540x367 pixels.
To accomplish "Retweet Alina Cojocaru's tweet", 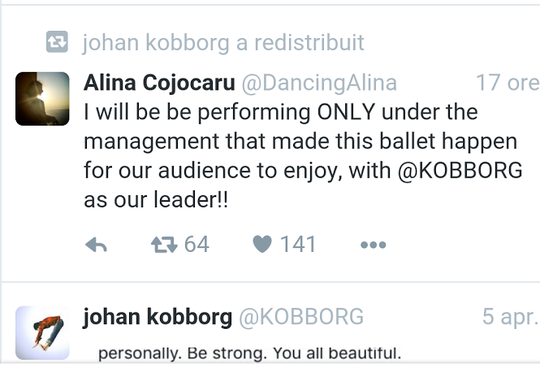I will 164,245.
